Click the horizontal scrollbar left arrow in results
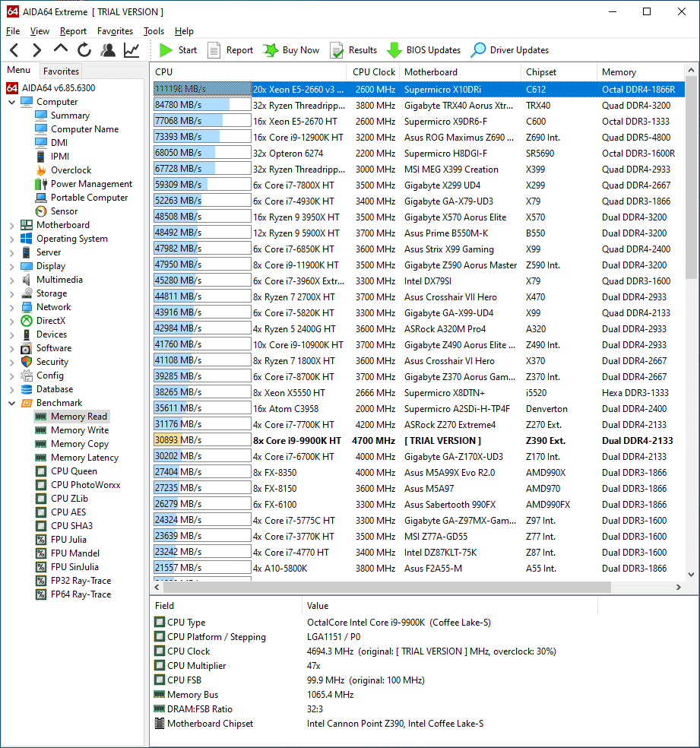The width and height of the screenshot is (700, 748). 157,588
